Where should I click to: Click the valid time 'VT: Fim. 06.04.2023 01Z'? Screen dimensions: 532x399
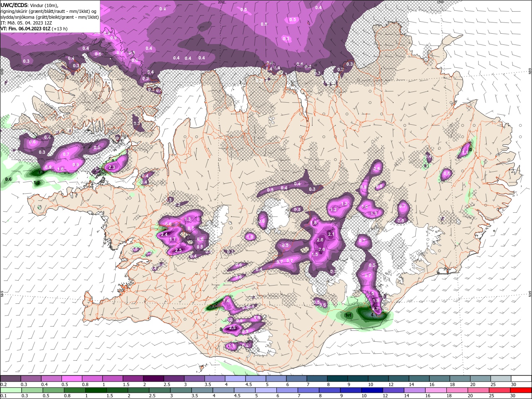pyautogui.click(x=26, y=29)
